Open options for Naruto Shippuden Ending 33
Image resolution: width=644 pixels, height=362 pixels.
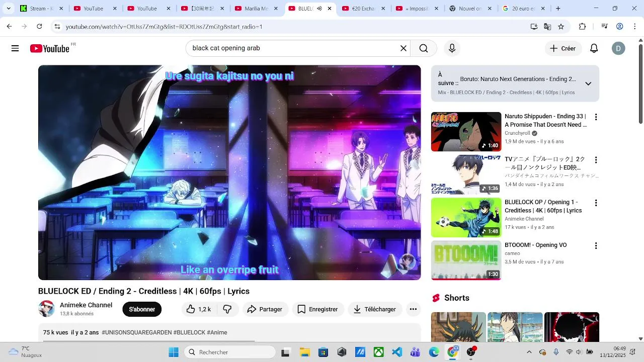(x=596, y=117)
